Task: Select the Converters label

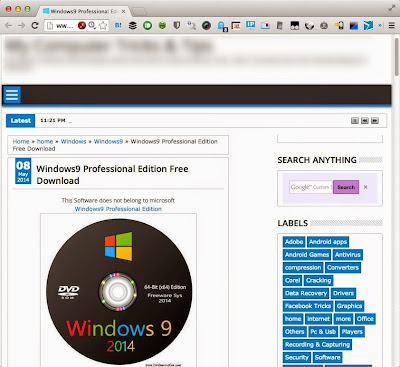Action: [343, 268]
